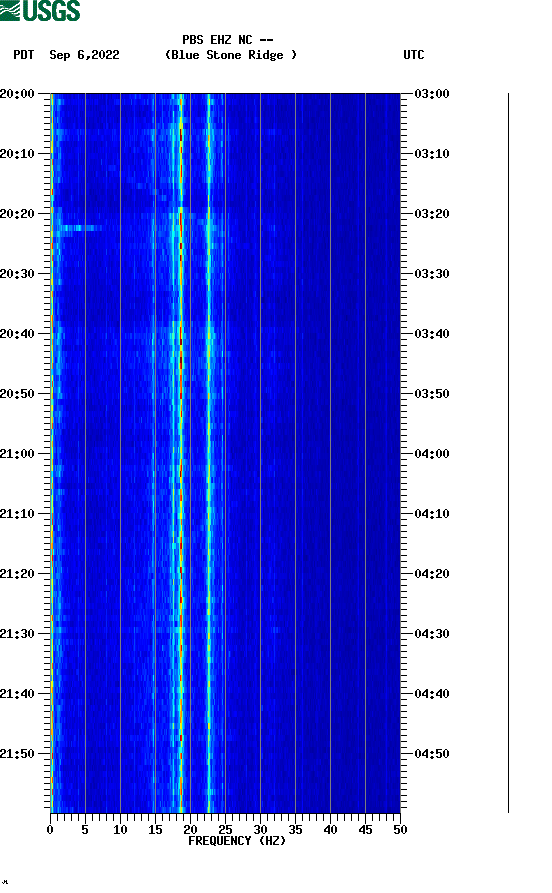This screenshot has width=552, height=893.
Task: Click the '04:20' UTC time label
Action: point(432,574)
